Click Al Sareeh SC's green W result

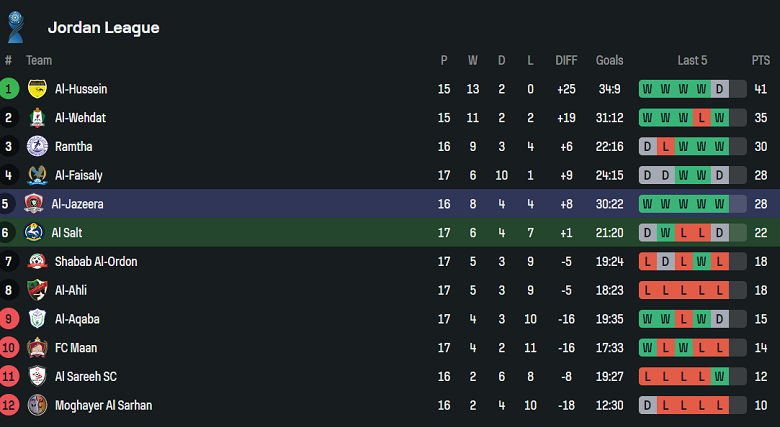point(719,377)
